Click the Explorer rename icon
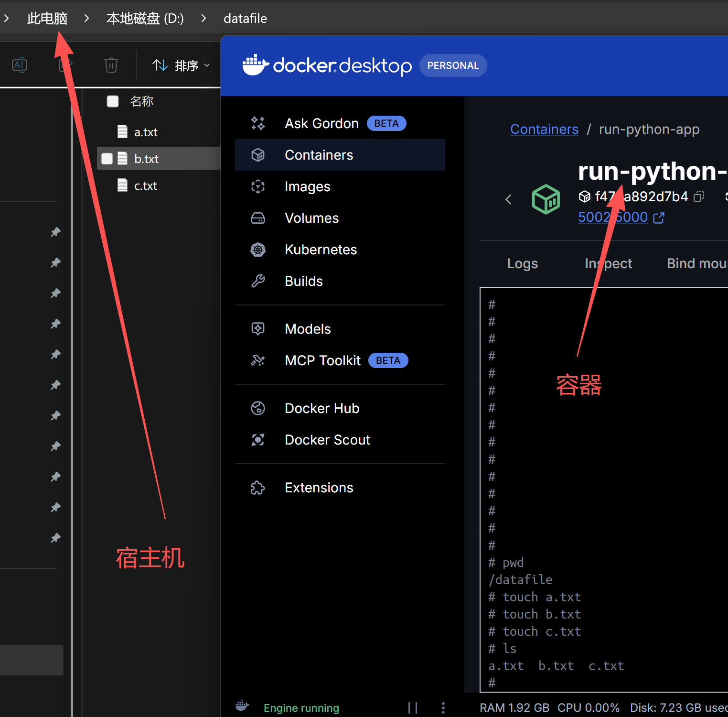Image resolution: width=728 pixels, height=717 pixels. tap(20, 65)
